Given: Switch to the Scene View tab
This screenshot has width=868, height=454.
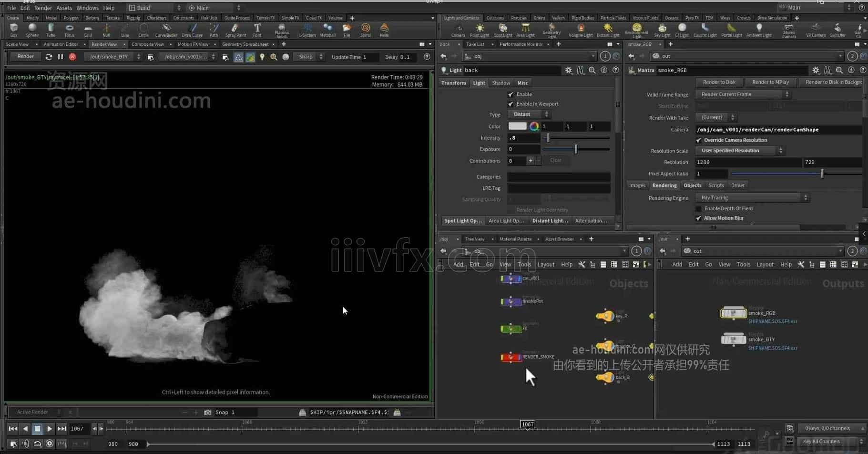Looking at the screenshot, I should [17, 44].
